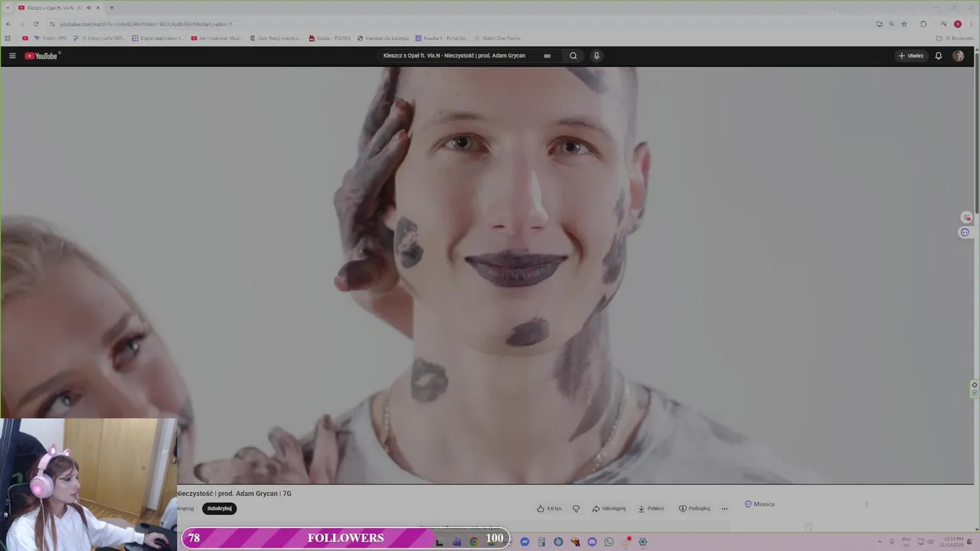Image resolution: width=980 pixels, height=551 pixels.
Task: Open Discord from the taskbar
Action: pos(592,542)
